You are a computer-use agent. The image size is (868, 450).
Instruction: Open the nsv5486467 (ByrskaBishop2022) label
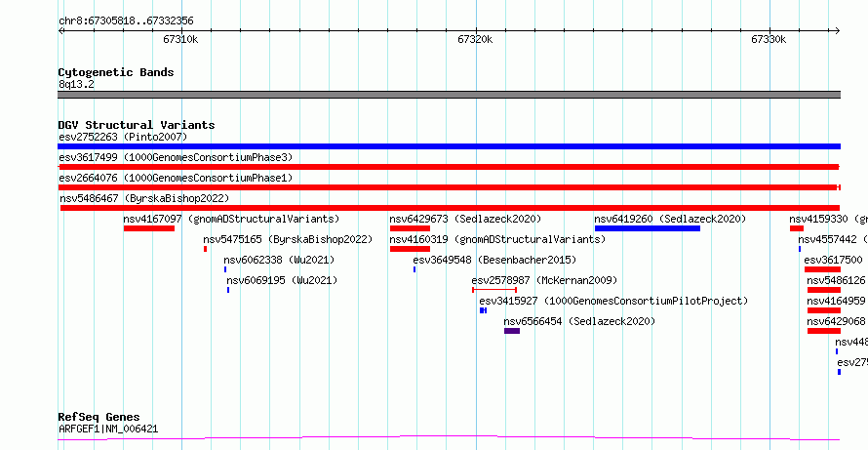point(144,198)
